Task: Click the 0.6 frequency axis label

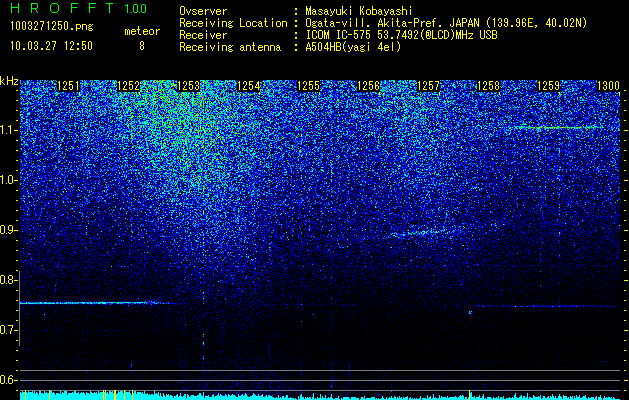Action: click(x=8, y=380)
